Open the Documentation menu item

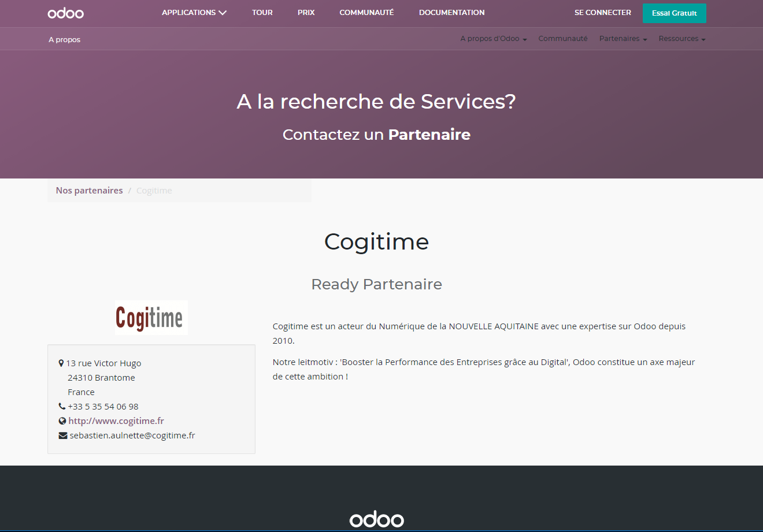point(452,13)
